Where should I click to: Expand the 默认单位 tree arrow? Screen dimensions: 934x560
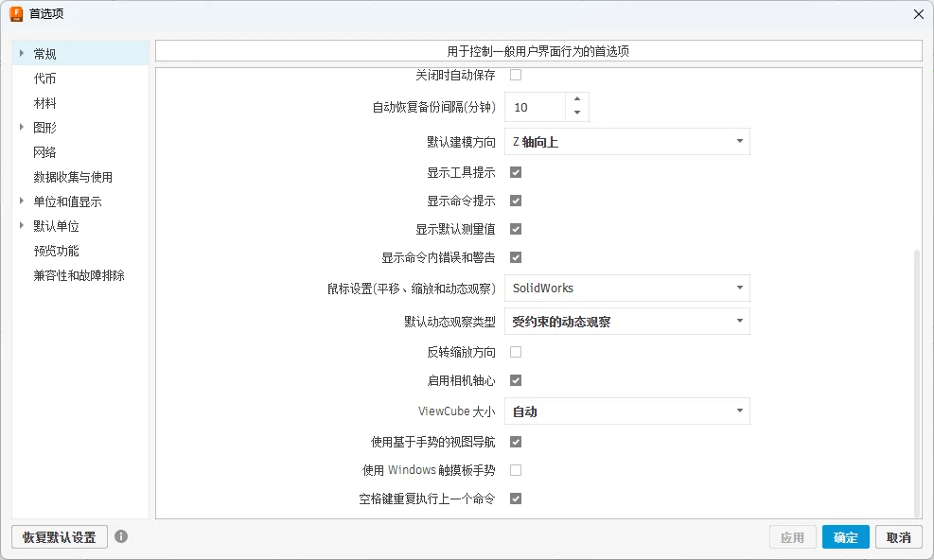click(x=22, y=225)
